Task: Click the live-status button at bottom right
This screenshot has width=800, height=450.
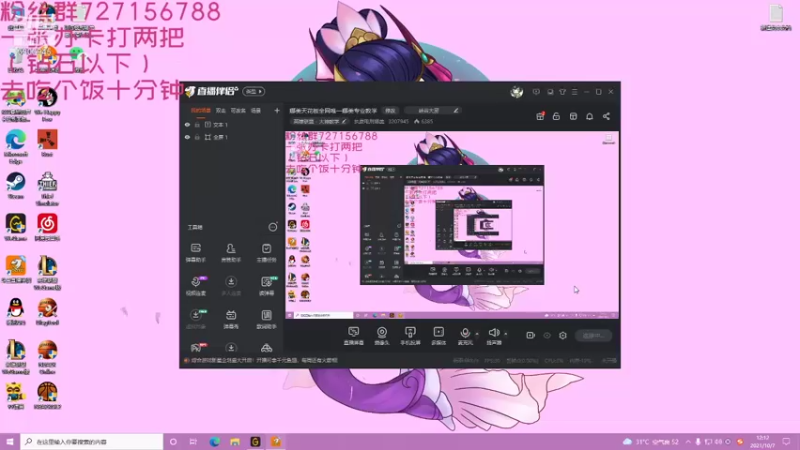Action: pos(593,335)
